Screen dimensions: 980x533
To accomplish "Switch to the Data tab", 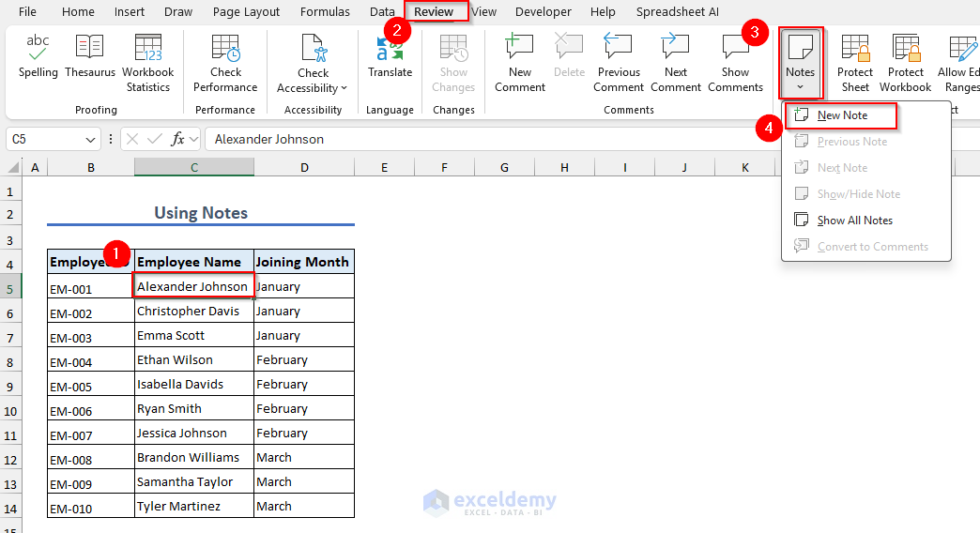I will click(382, 12).
